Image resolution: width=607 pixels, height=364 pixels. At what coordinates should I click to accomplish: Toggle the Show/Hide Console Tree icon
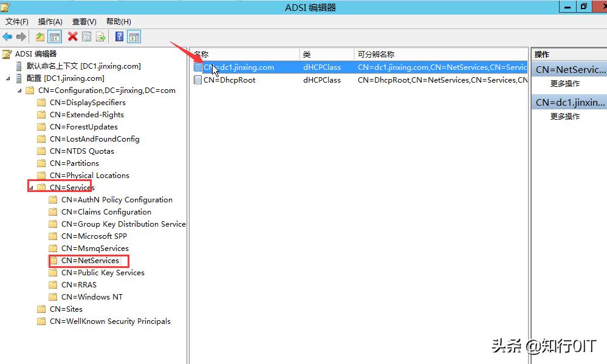(55, 37)
